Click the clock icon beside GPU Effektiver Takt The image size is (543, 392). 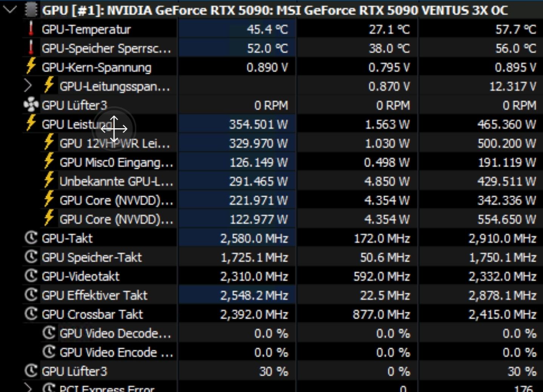[x=31, y=295]
